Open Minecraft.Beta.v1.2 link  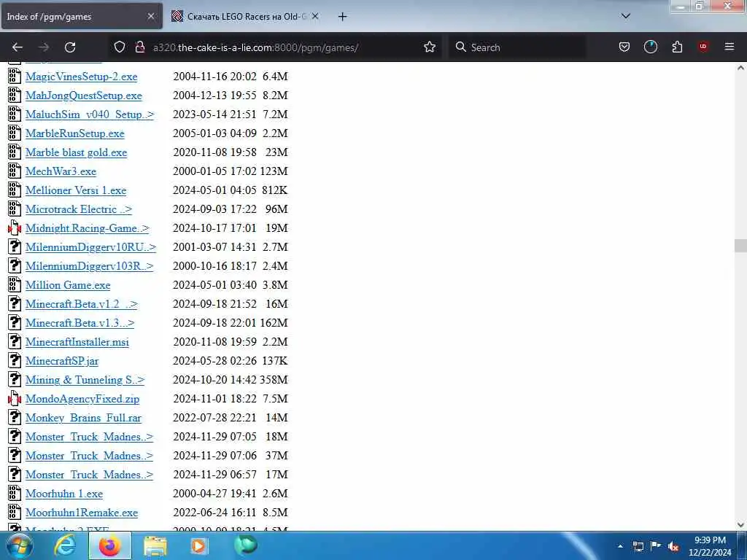click(x=82, y=304)
